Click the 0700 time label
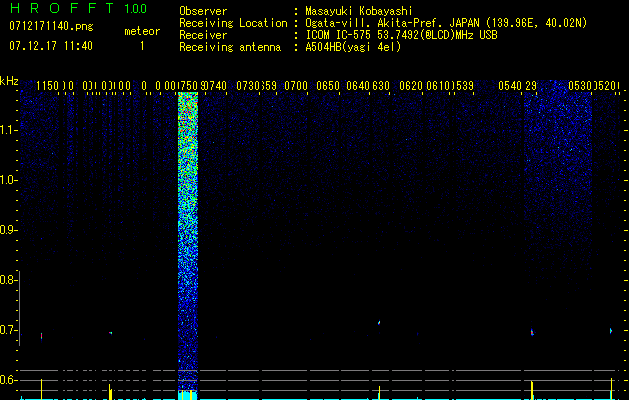The height and width of the screenshot is (400, 629). click(296, 86)
